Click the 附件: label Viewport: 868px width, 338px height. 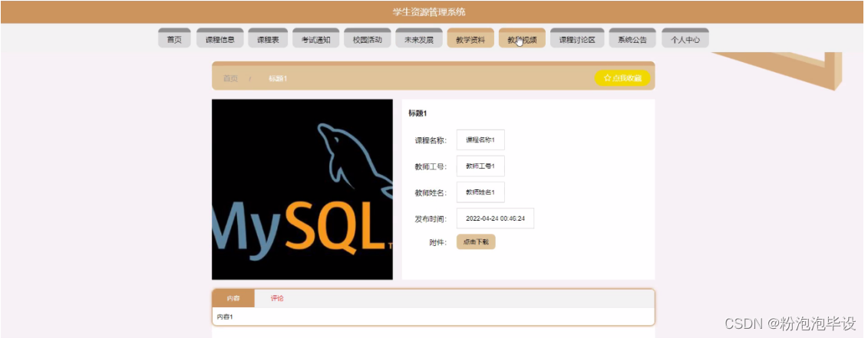click(x=438, y=242)
